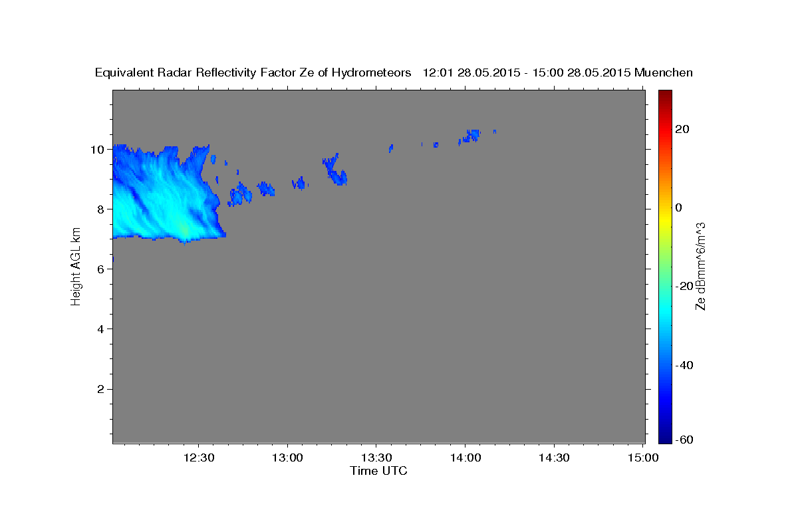Click the 'Time UTC' axis label

tap(378, 471)
